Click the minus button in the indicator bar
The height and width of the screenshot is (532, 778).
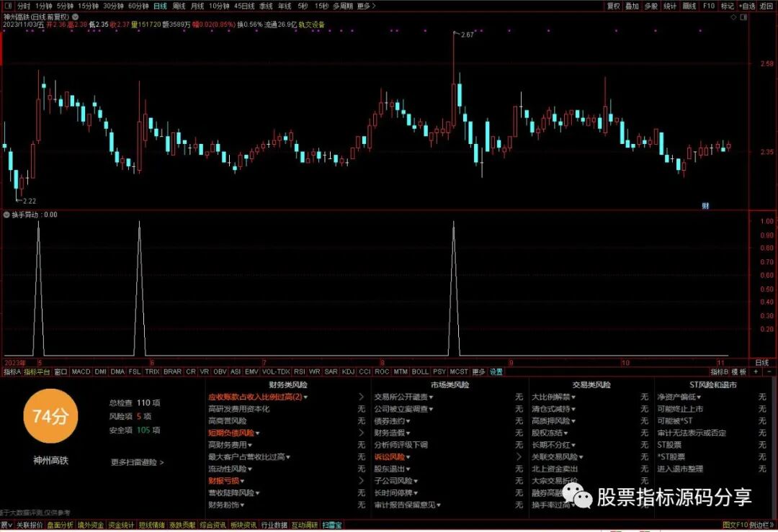(769, 371)
